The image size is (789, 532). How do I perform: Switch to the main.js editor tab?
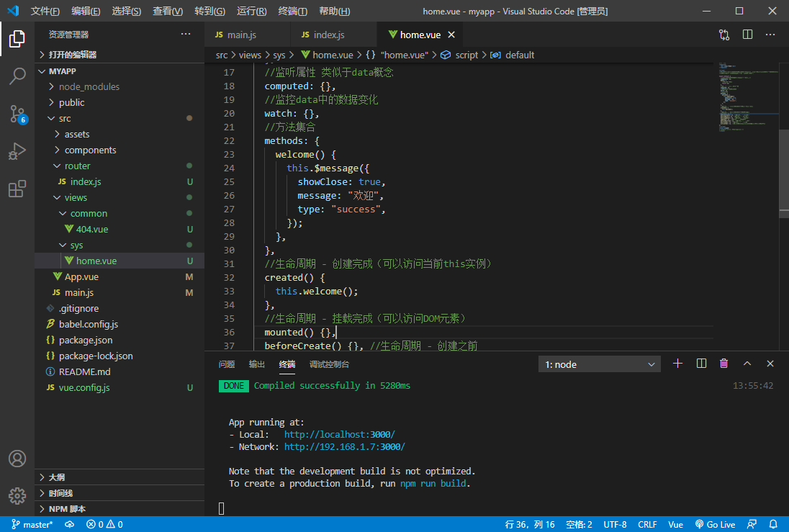point(241,35)
